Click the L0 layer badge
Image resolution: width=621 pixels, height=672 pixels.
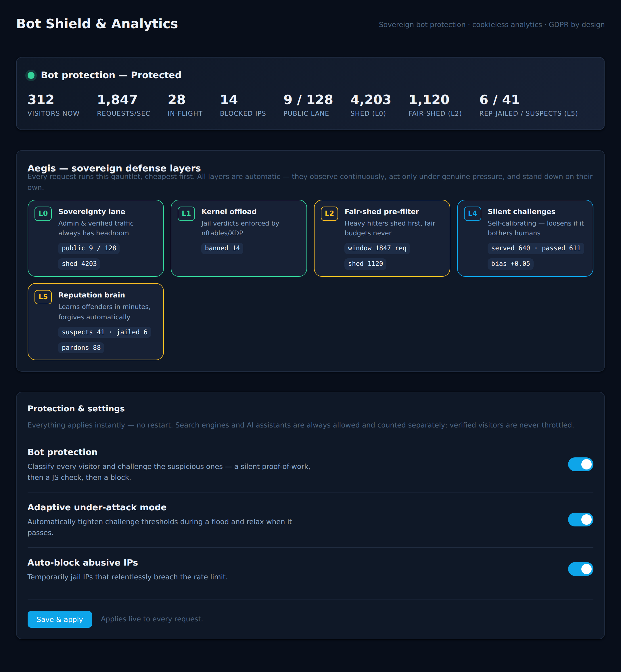[43, 213]
